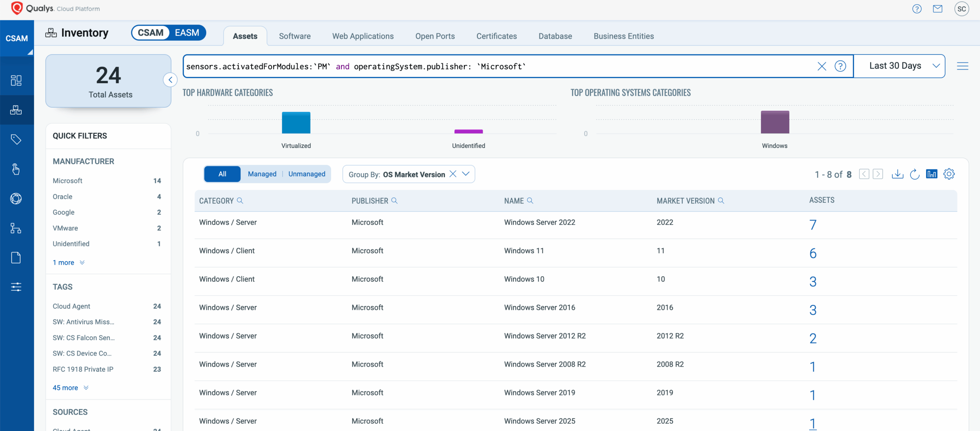Open the Database tab
Image resolution: width=980 pixels, height=431 pixels.
[x=555, y=36]
